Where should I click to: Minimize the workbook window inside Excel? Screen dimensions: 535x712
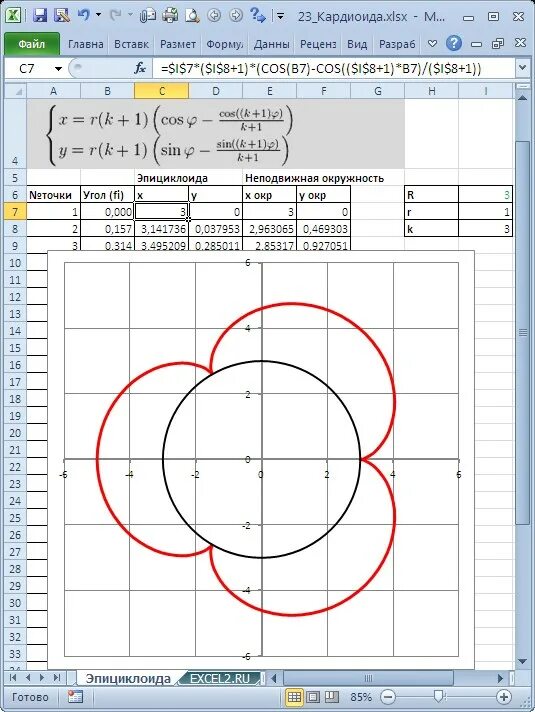coord(476,44)
